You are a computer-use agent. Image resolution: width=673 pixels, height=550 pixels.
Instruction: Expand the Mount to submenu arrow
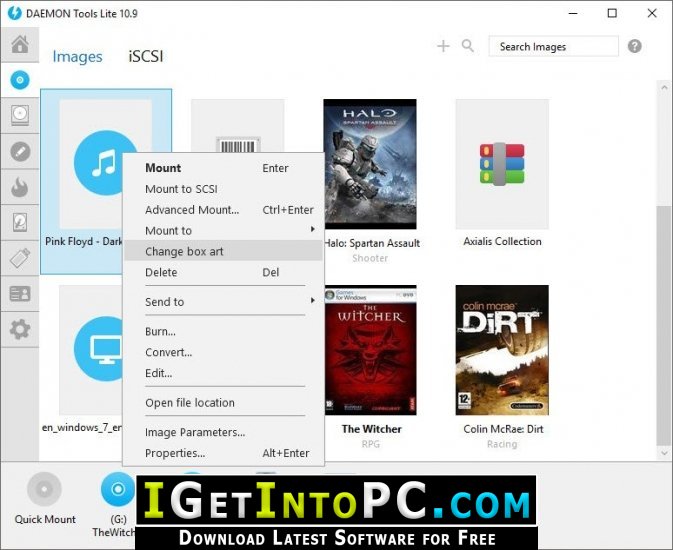pos(312,230)
